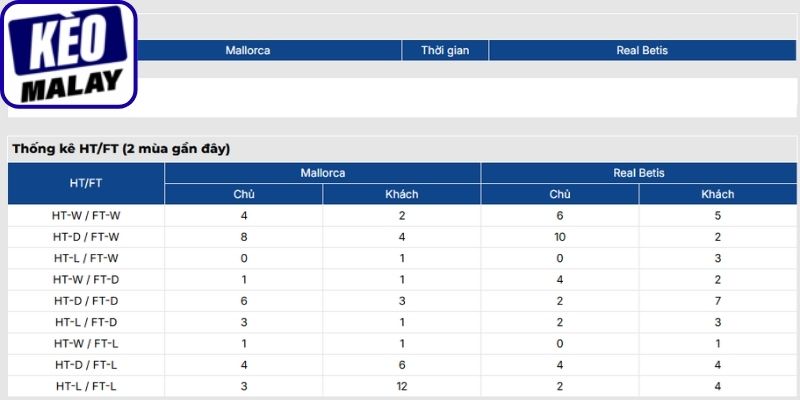Select the HT-D / FT-D row label

86,301
